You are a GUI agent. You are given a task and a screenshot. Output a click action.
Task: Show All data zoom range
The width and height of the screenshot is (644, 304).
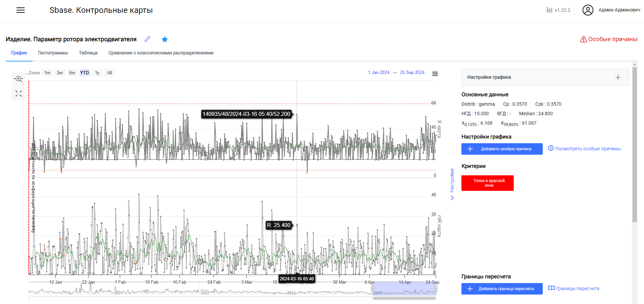[x=110, y=73]
